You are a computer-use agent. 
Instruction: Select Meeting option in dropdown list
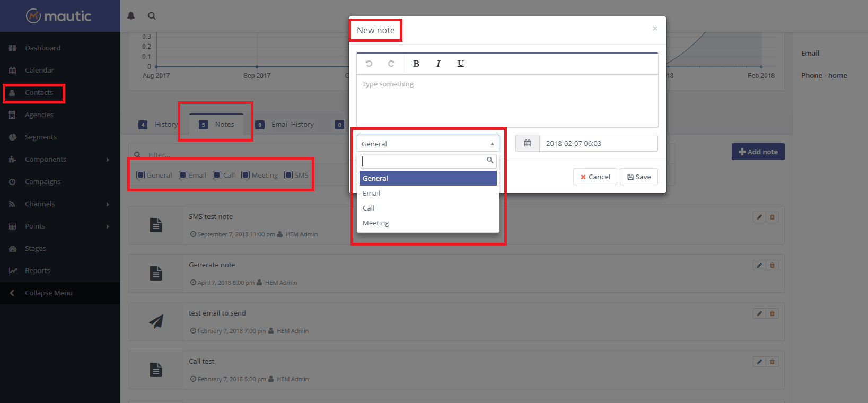point(428,223)
